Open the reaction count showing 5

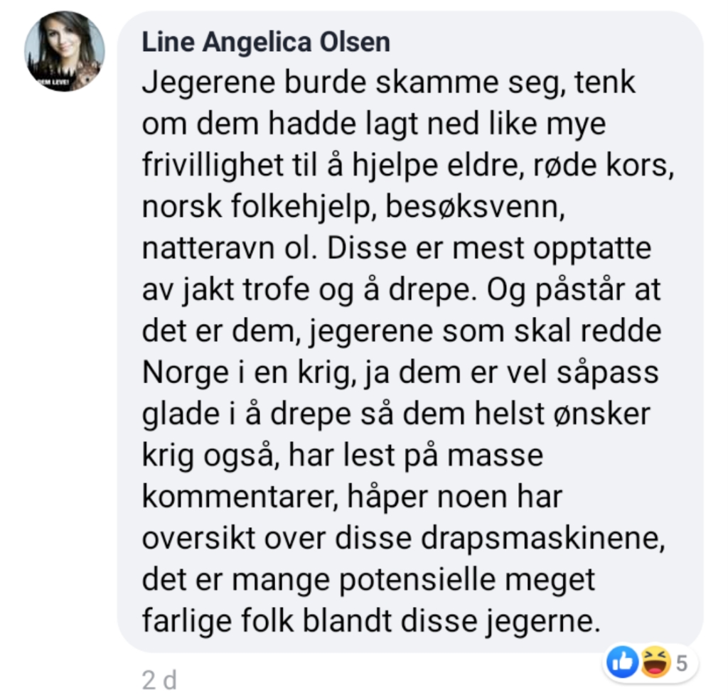(681, 663)
